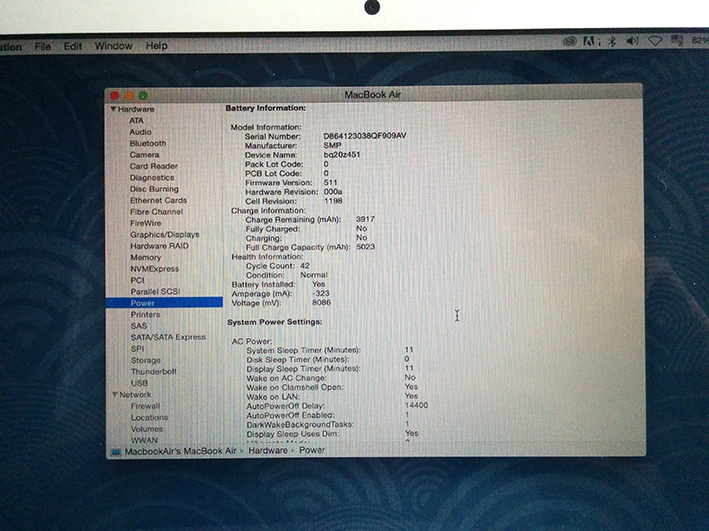Select Storage in the sidebar
Screen dimensions: 709x531
click(146, 360)
